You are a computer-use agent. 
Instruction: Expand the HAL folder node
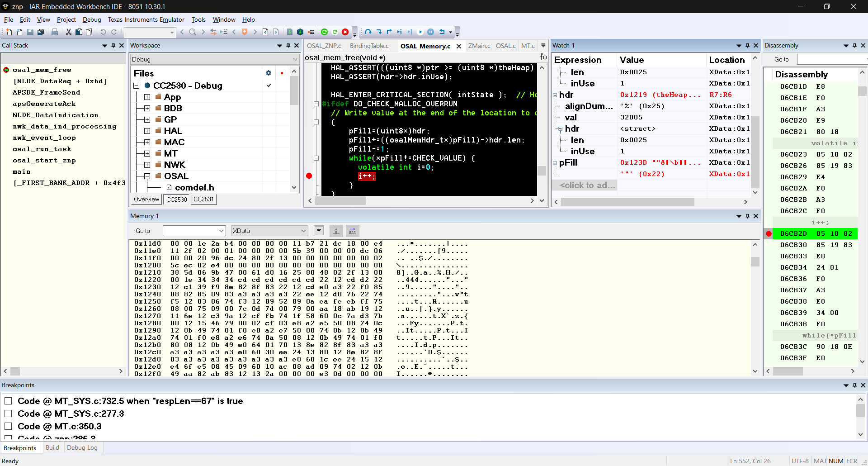(147, 131)
